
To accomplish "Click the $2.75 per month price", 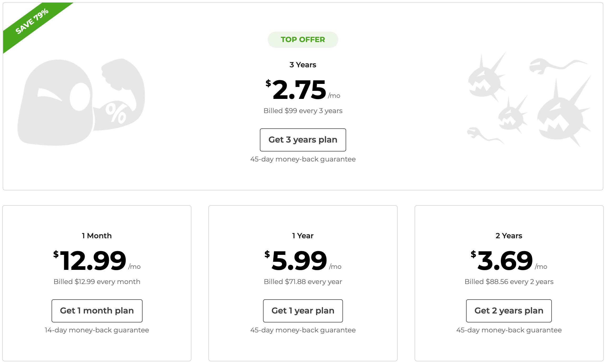I will pos(303,90).
